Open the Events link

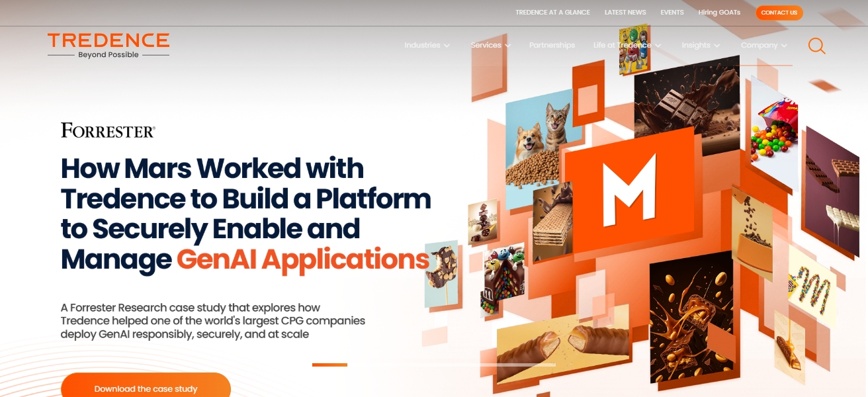click(672, 13)
